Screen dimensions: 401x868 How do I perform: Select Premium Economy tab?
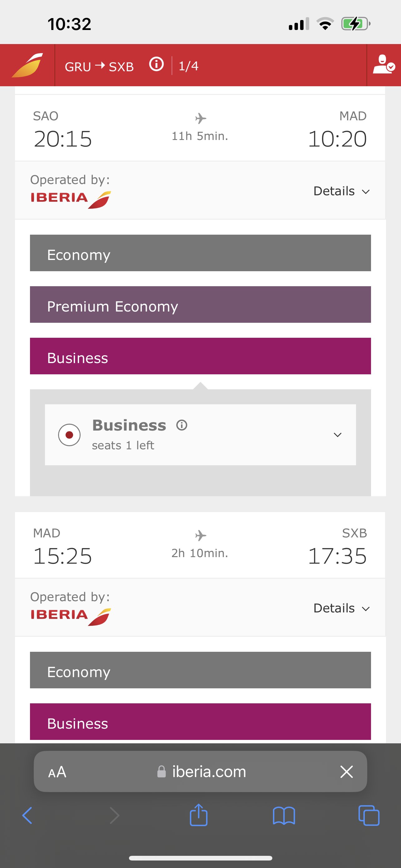click(x=200, y=305)
